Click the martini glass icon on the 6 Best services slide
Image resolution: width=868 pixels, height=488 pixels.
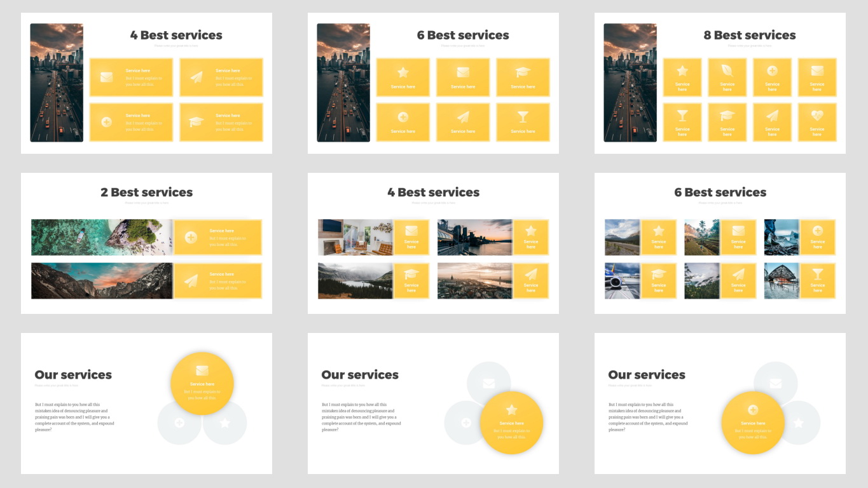(523, 116)
